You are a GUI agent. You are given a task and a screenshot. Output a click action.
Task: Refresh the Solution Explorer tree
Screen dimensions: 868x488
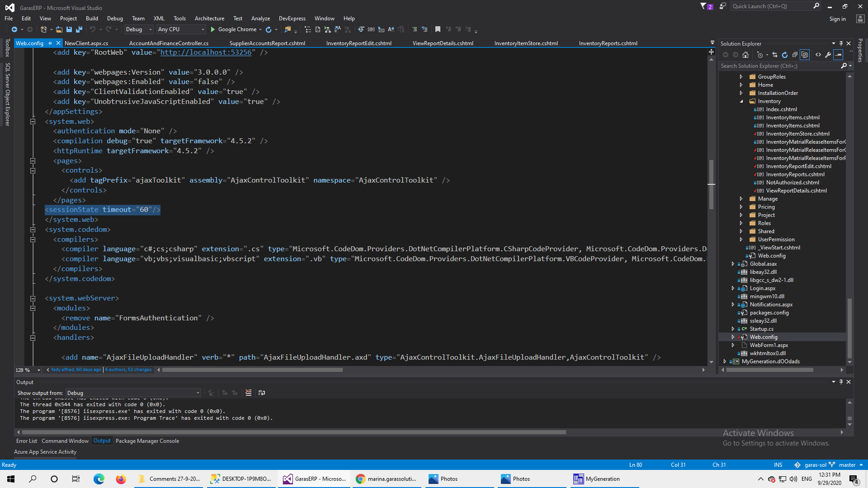(x=785, y=55)
